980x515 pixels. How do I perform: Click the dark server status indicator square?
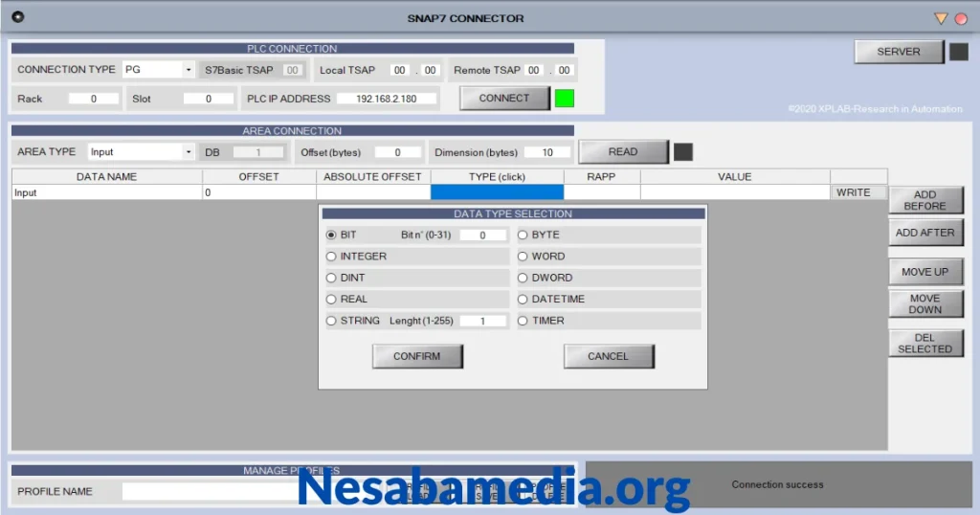coord(959,52)
